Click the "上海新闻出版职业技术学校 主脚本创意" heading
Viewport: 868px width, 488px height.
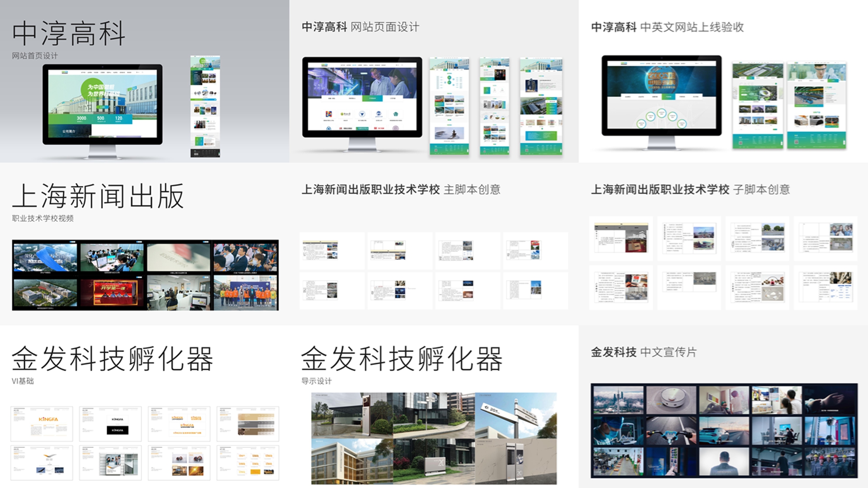point(401,190)
